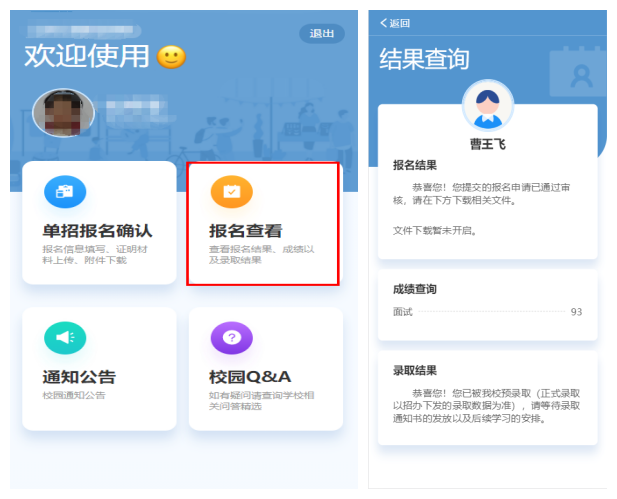
Task: Click the name 曹王飞
Action: (x=487, y=144)
